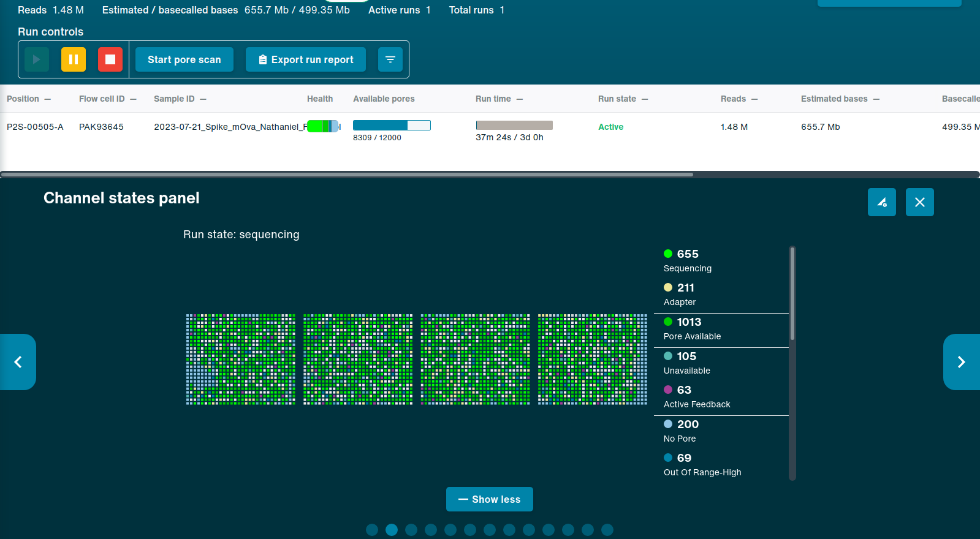Screen dimensions: 980x539
Task: Toggle the No Pore legend entry
Action: [x=681, y=431]
